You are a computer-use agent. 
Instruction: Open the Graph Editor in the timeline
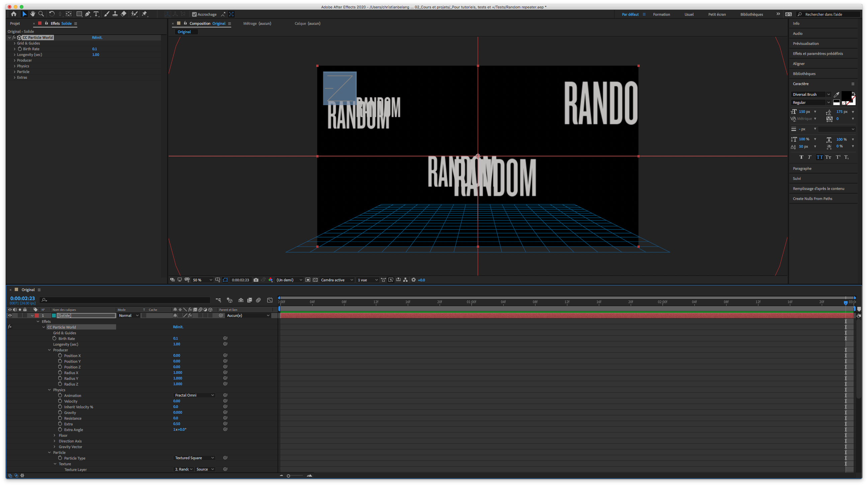tap(270, 300)
